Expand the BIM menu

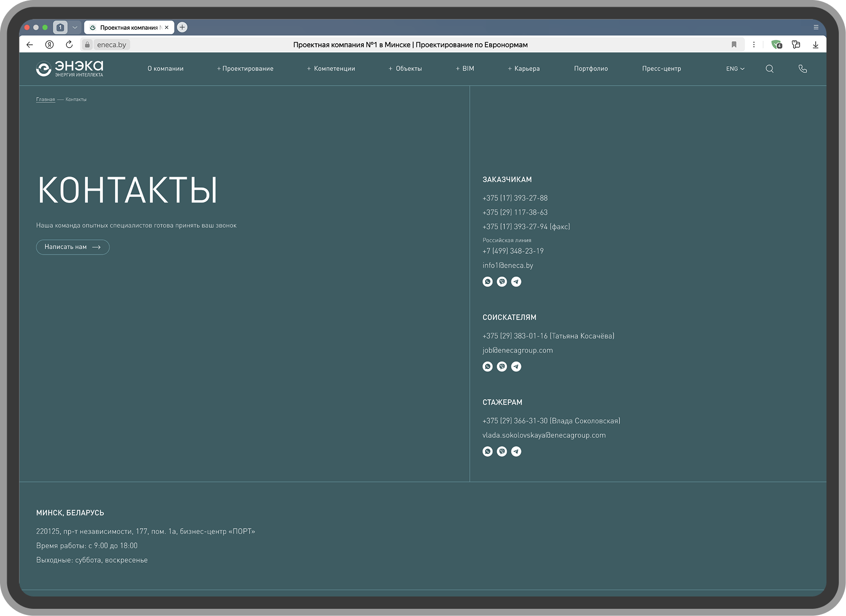click(465, 69)
